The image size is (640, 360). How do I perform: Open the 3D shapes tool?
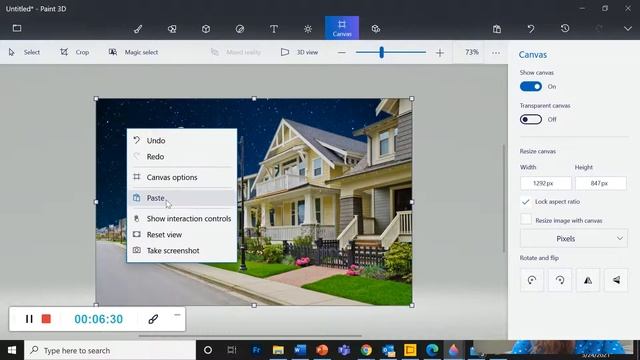(206, 29)
